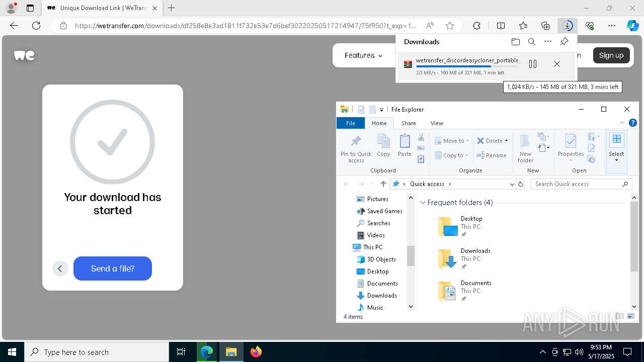This screenshot has height=362, width=644.
Task: Click Firefox in the taskbar
Action: coord(256,352)
